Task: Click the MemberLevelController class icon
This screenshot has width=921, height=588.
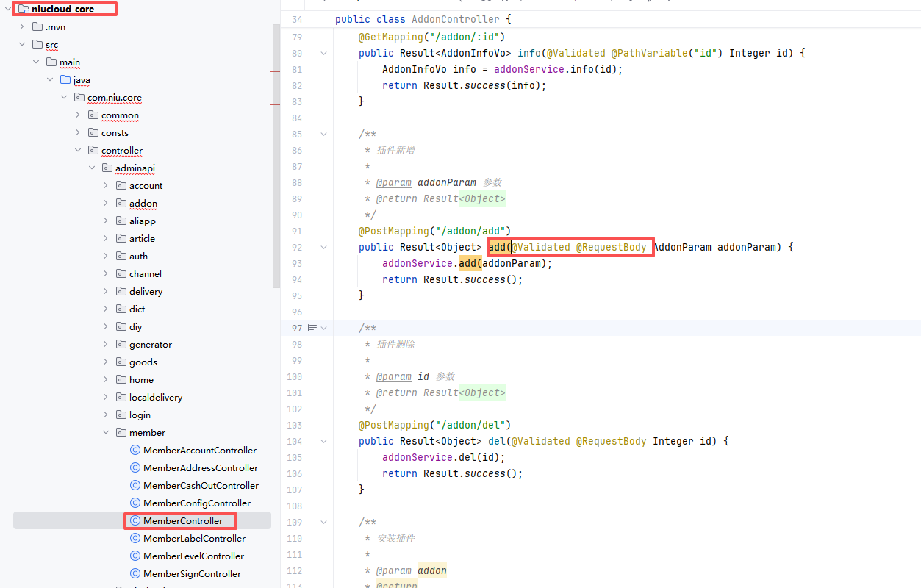Action: 135,556
